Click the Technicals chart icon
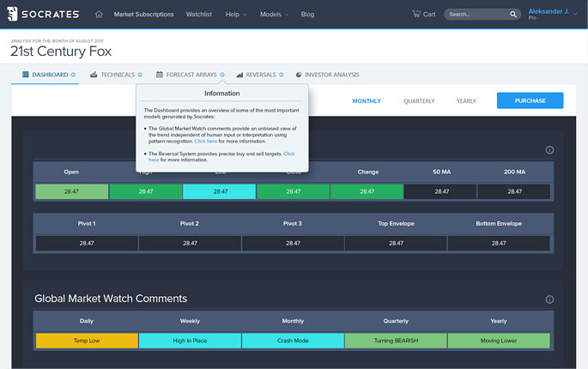 (94, 75)
